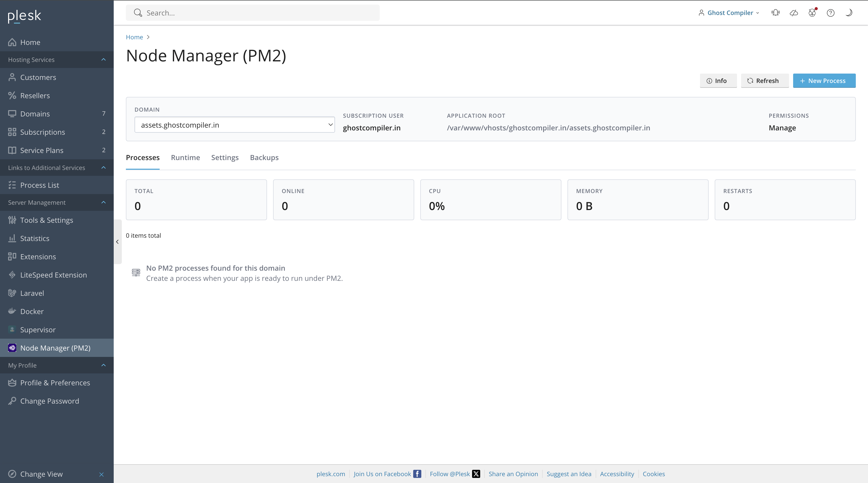The width and height of the screenshot is (868, 483).
Task: Switch to the Processes tab
Action: (143, 158)
